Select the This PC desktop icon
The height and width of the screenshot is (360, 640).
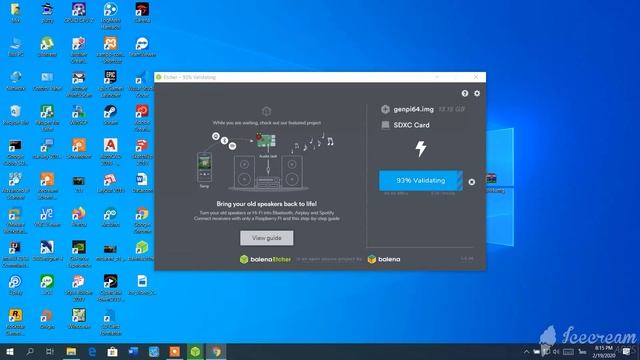(16, 47)
